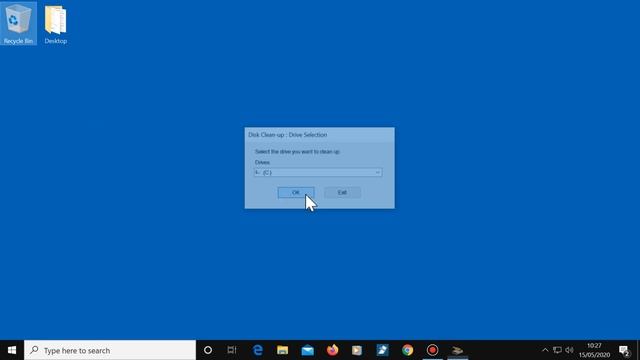Launch Microsoft Edge from the taskbar
Image resolution: width=640 pixels, height=360 pixels.
tap(258, 350)
